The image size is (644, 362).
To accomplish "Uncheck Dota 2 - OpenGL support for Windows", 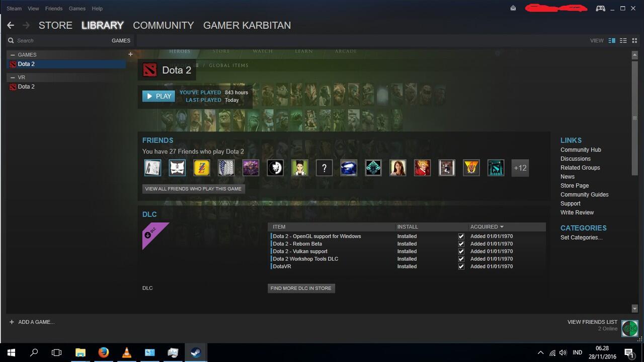I will click(x=461, y=236).
